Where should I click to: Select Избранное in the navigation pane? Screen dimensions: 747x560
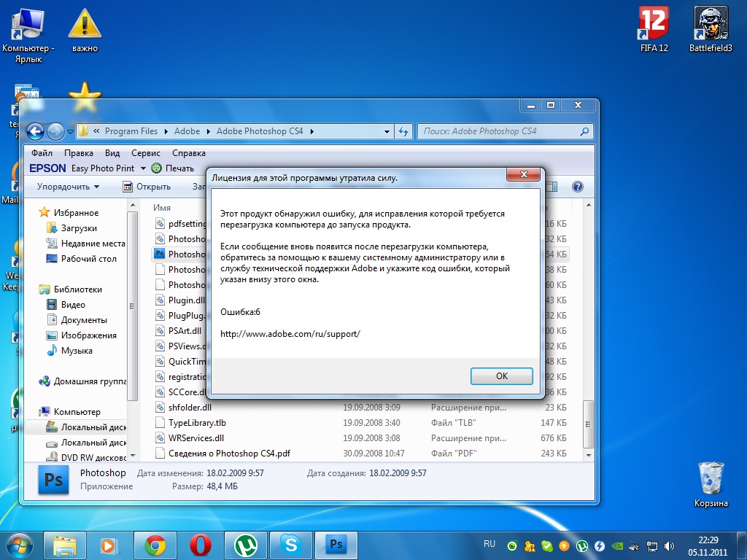69,213
